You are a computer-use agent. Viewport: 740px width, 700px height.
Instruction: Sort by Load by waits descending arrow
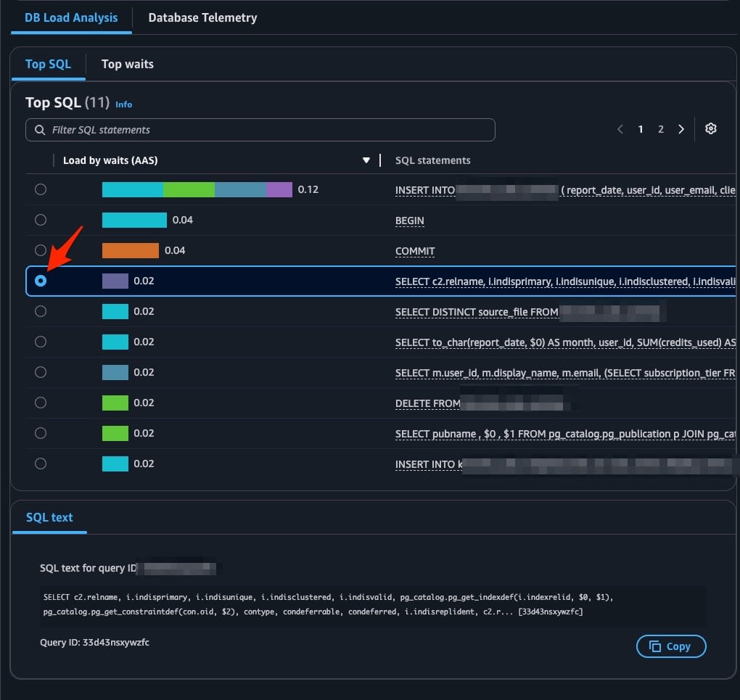(x=366, y=160)
